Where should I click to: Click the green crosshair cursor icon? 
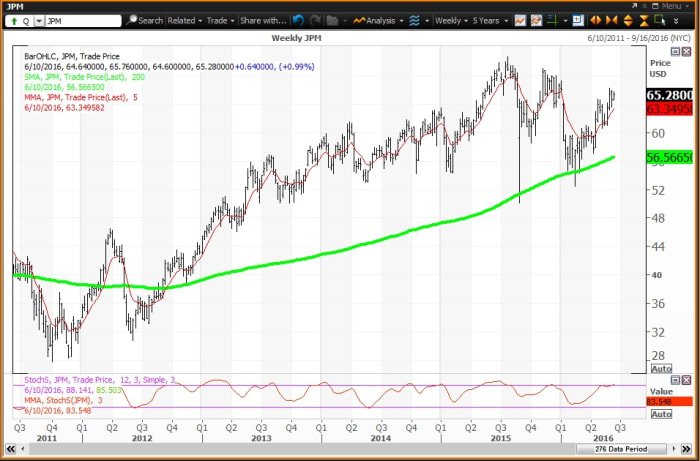552,20
